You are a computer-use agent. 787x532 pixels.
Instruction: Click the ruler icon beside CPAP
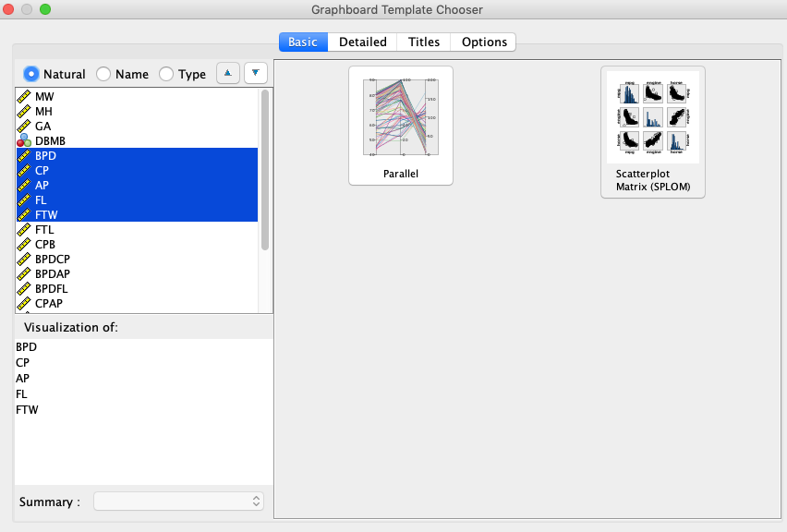click(x=24, y=304)
